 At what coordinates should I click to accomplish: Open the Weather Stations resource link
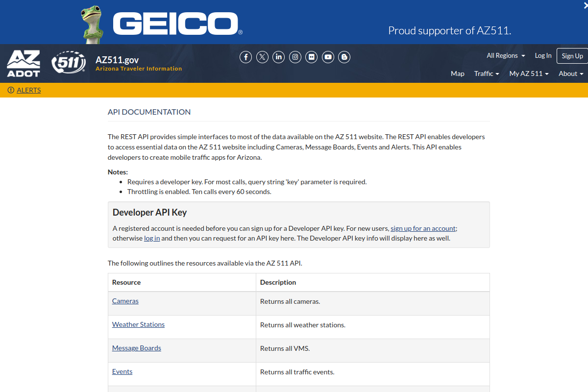point(138,324)
